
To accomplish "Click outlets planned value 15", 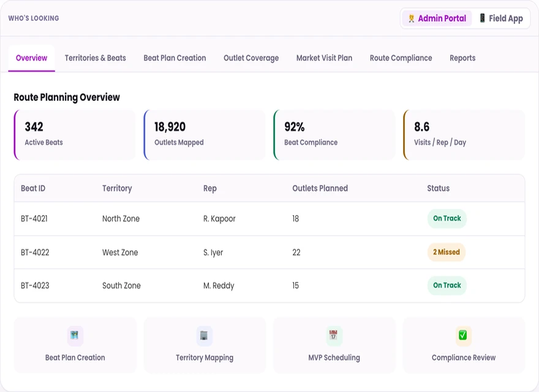I will coord(296,286).
